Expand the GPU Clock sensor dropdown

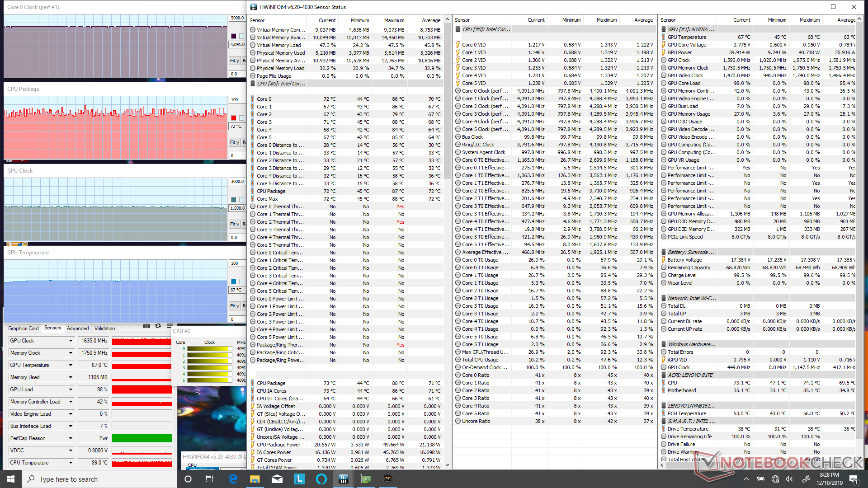(x=71, y=341)
